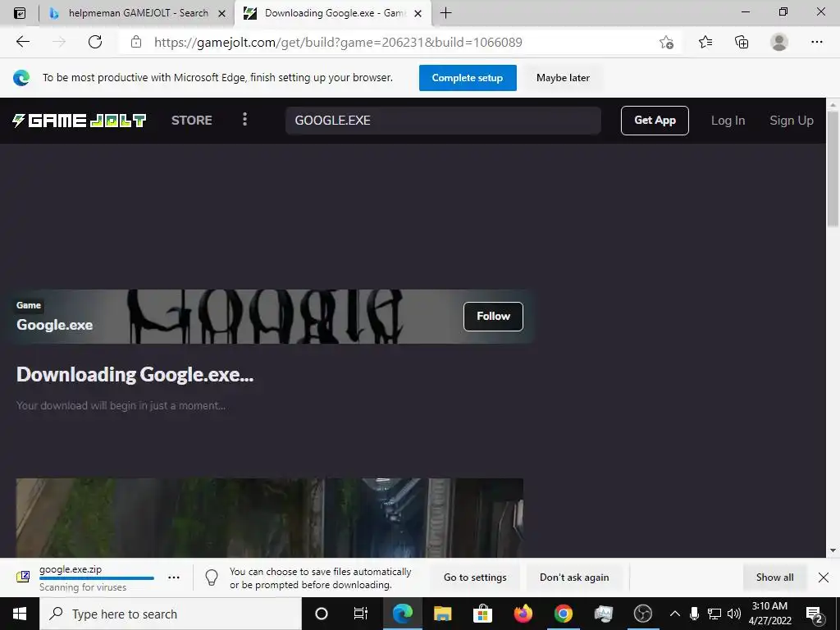Show hidden system tray icons
This screenshot has width=840, height=630.
point(675,614)
